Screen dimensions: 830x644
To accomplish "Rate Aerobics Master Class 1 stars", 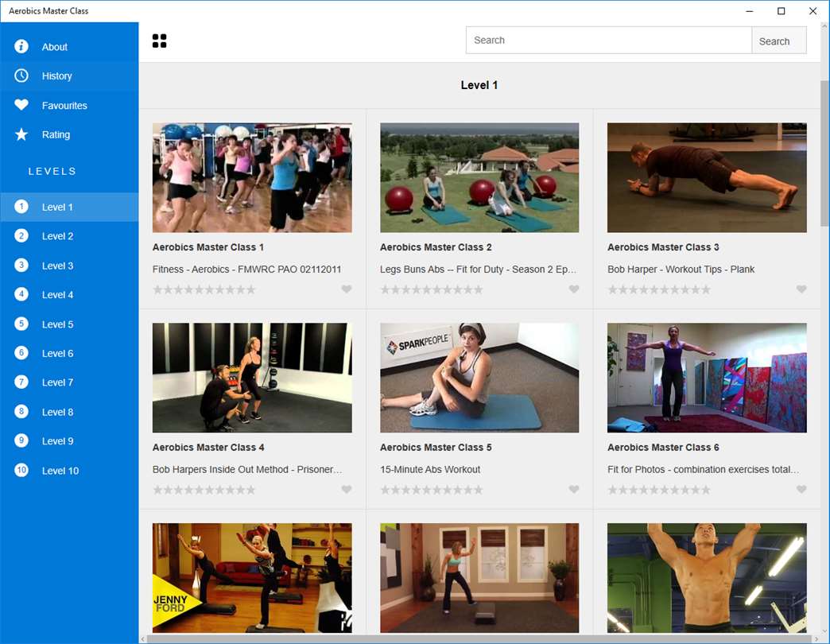I will click(x=204, y=289).
